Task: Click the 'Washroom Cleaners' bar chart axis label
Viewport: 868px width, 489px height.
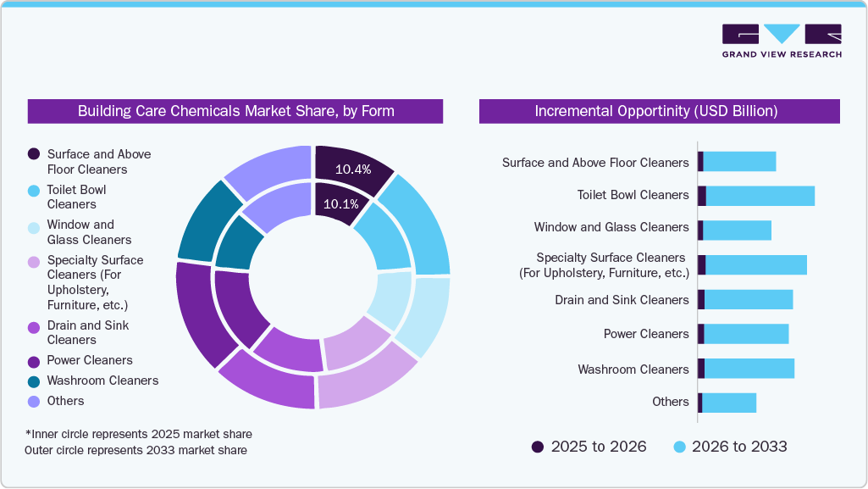Action: tap(633, 370)
